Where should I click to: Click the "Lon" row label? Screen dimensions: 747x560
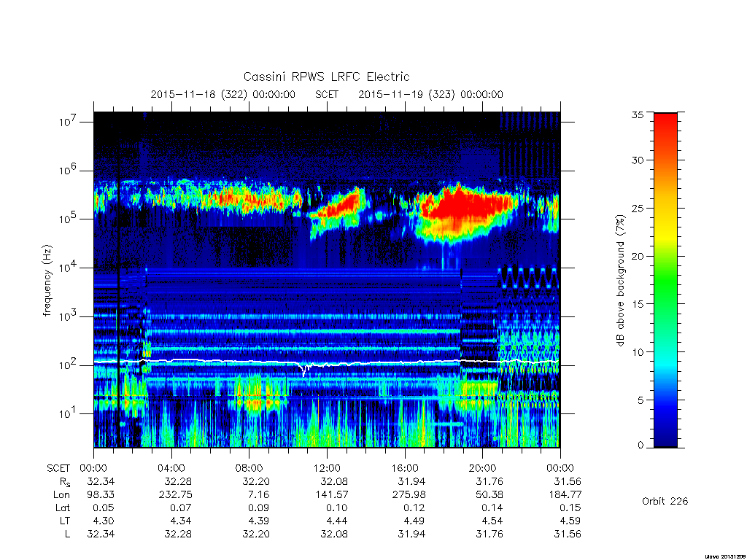coord(61,495)
